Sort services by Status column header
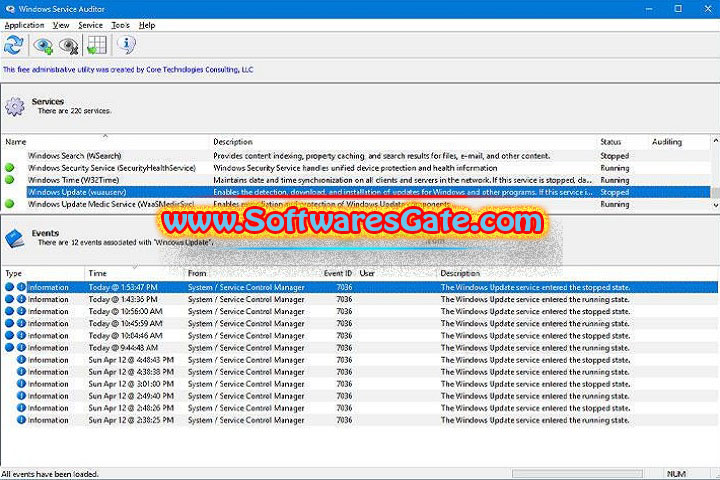The image size is (720, 480). [623, 142]
